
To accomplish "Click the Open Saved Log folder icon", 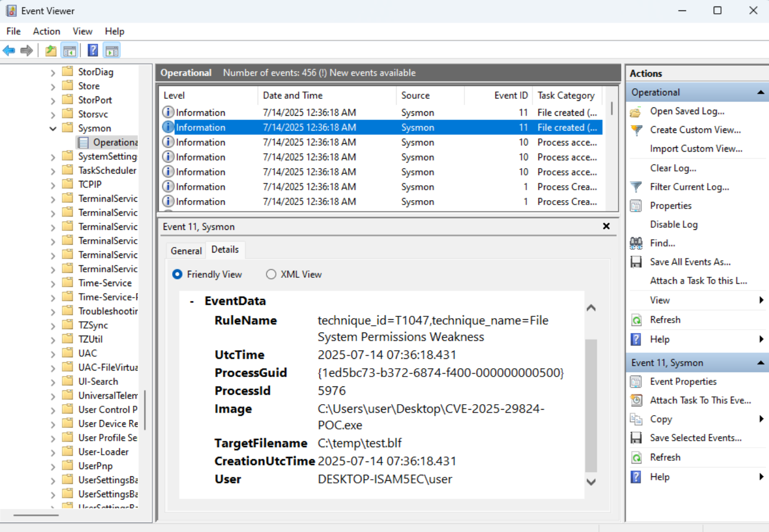I will pyautogui.click(x=636, y=111).
